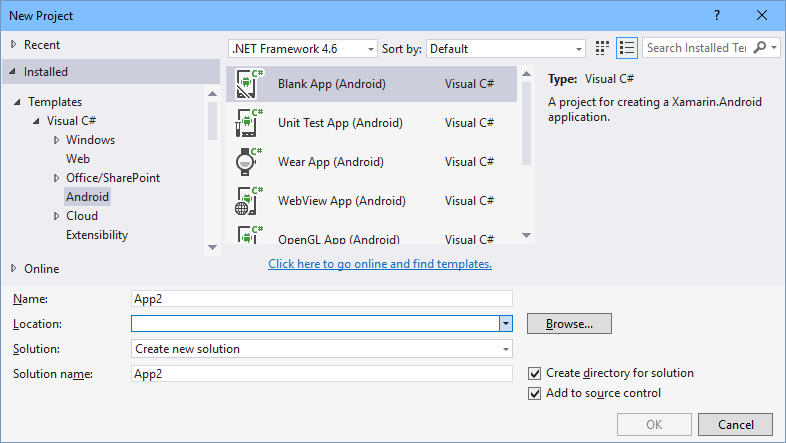Image resolution: width=786 pixels, height=443 pixels.
Task: Select Extensibility in the Visual C# tree
Action: click(x=96, y=235)
